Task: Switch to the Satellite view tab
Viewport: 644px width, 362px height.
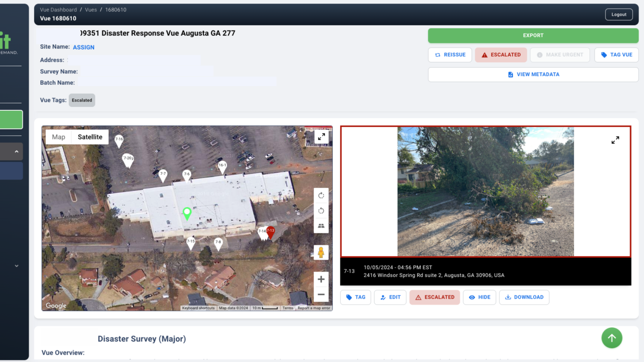Action: (90, 137)
